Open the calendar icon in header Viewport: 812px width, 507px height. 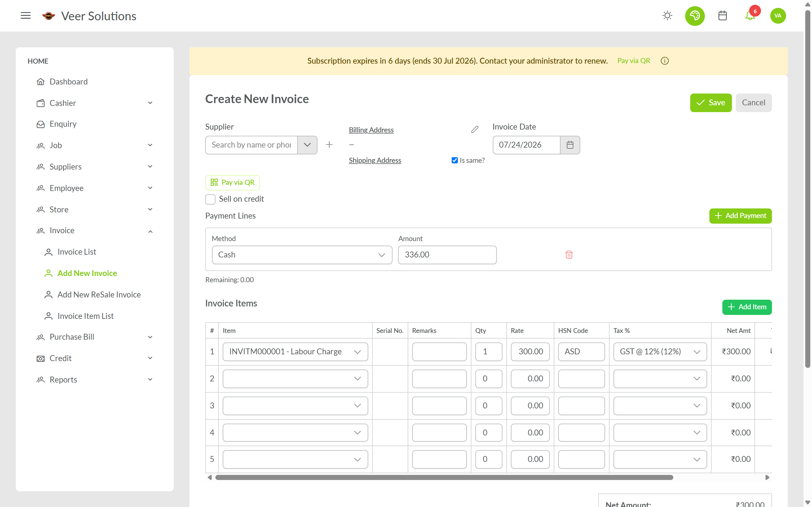(722, 16)
